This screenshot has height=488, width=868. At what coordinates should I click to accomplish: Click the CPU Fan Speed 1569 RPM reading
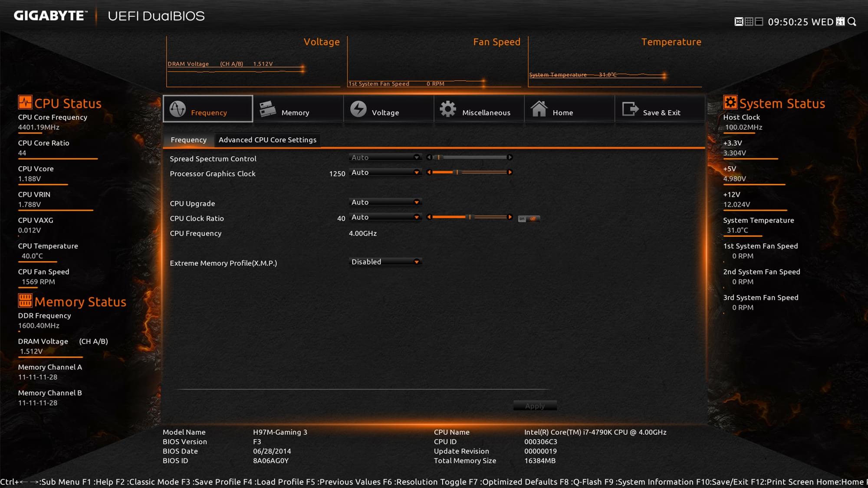click(38, 282)
